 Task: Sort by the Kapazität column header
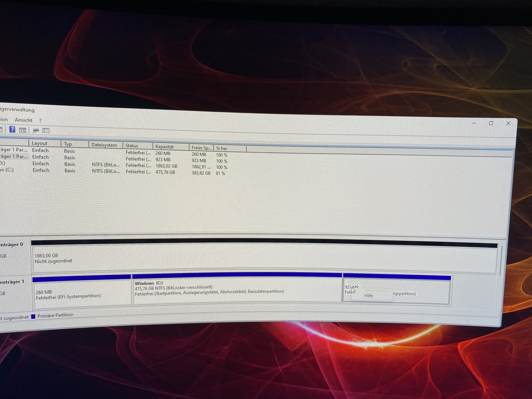click(x=164, y=146)
